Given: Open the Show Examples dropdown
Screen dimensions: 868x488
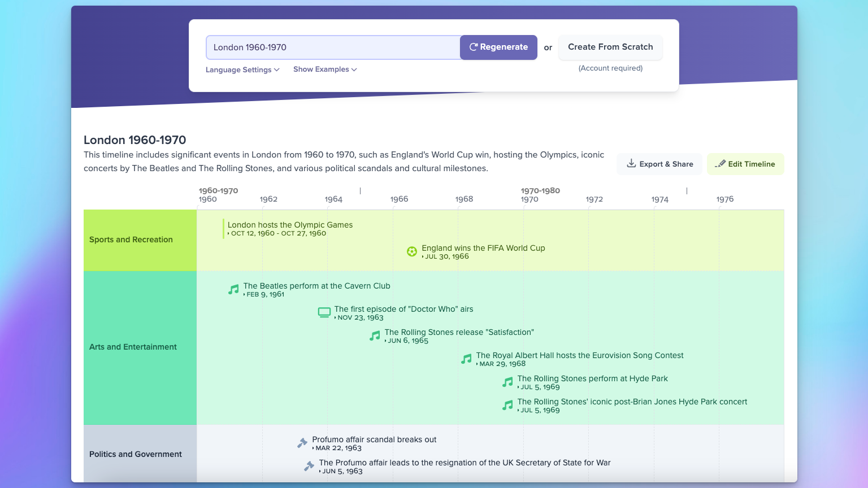Looking at the screenshot, I should click(x=325, y=69).
